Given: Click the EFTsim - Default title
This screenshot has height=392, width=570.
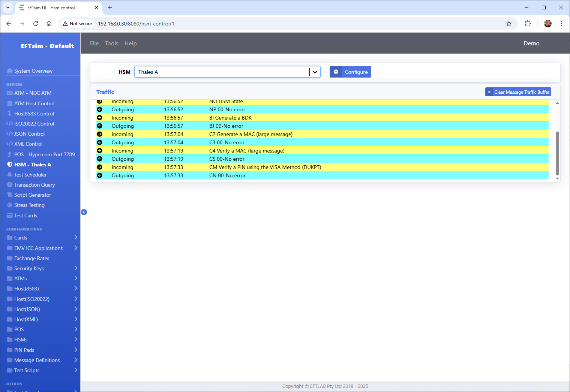Looking at the screenshot, I should click(x=47, y=46).
